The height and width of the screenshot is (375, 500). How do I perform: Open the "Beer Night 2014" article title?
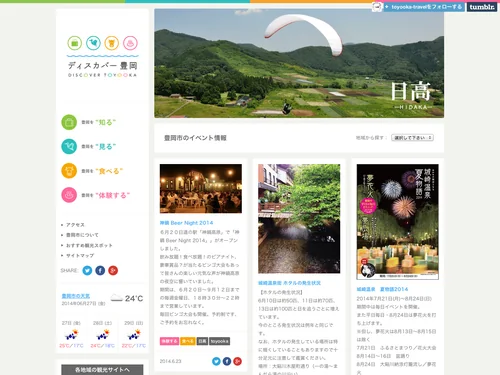(x=186, y=223)
